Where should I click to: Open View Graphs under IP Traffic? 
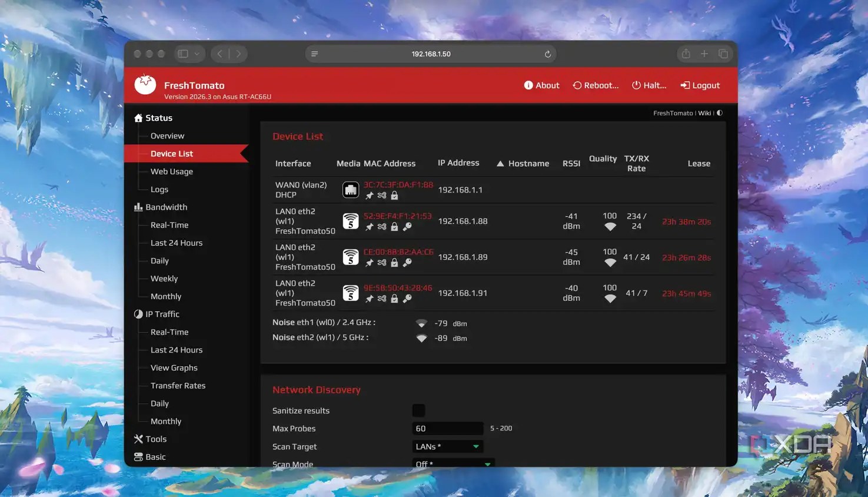174,368
